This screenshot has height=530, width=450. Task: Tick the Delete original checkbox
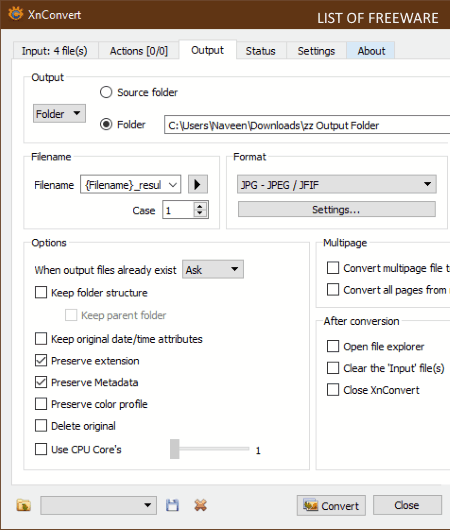[x=41, y=426]
